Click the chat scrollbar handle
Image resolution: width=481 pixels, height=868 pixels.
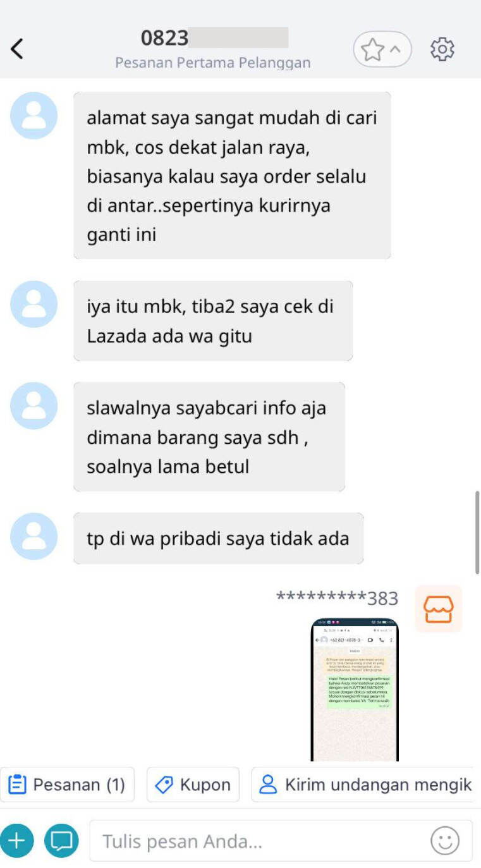477,532
